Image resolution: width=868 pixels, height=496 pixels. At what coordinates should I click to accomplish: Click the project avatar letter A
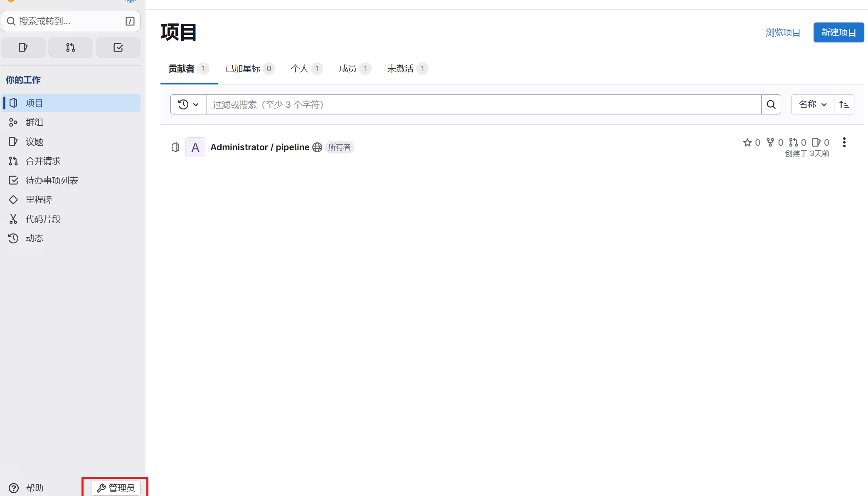[x=195, y=147]
